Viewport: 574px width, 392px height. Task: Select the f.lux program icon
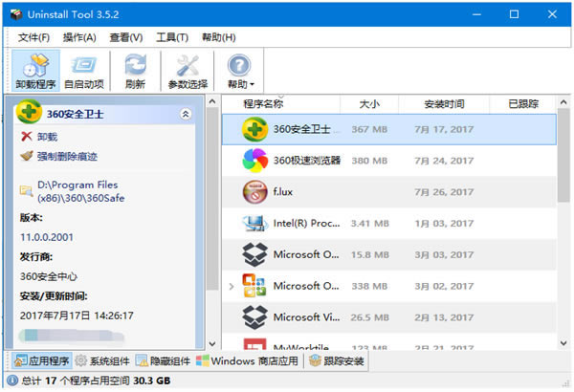pos(254,192)
